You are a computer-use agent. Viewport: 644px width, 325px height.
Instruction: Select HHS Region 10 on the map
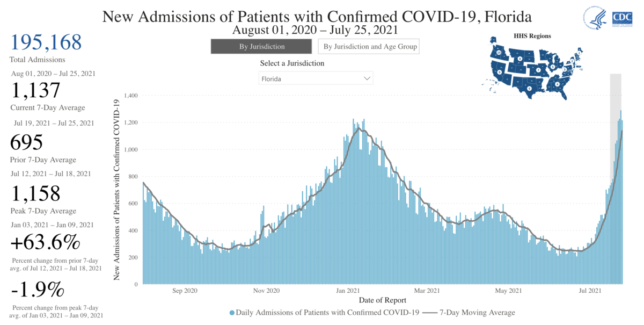pos(499,54)
